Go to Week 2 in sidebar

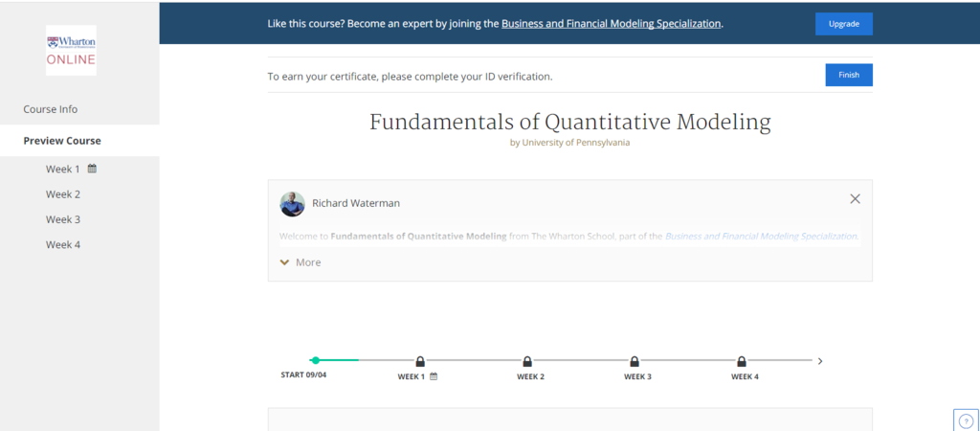click(x=62, y=193)
